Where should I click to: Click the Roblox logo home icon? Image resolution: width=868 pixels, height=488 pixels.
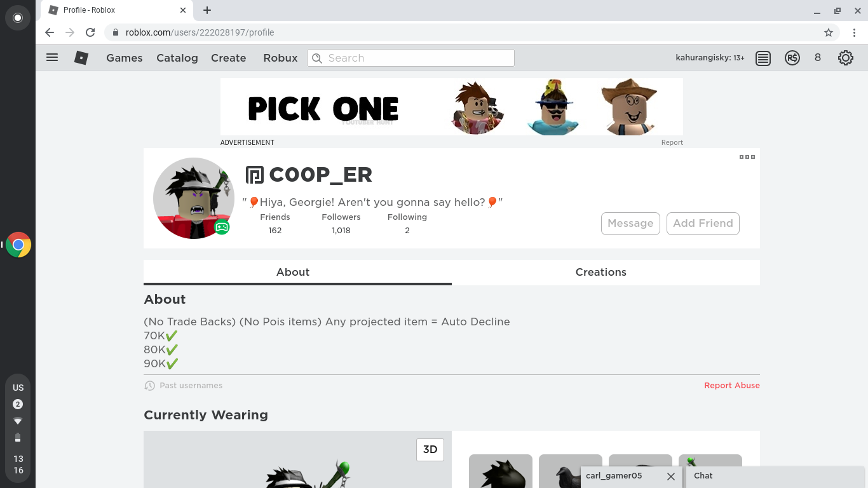81,58
